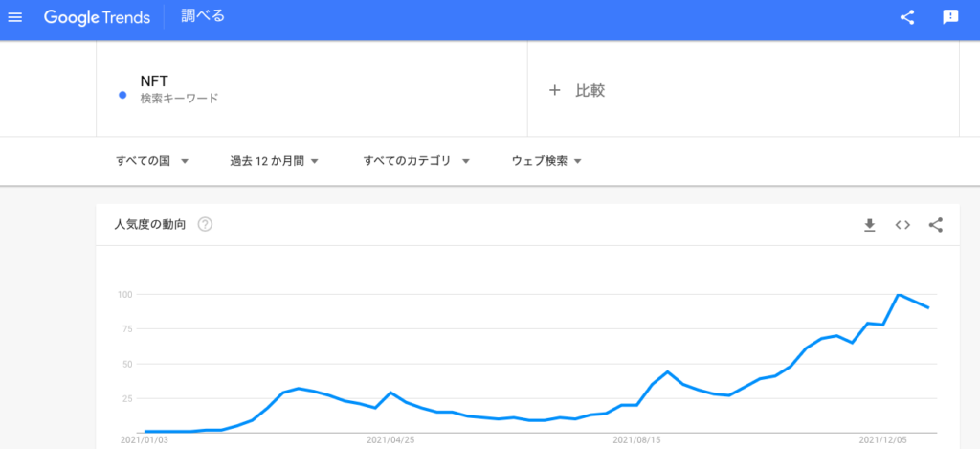980x449 pixels.
Task: Click the plus icon beside 比較
Action: coord(554,91)
